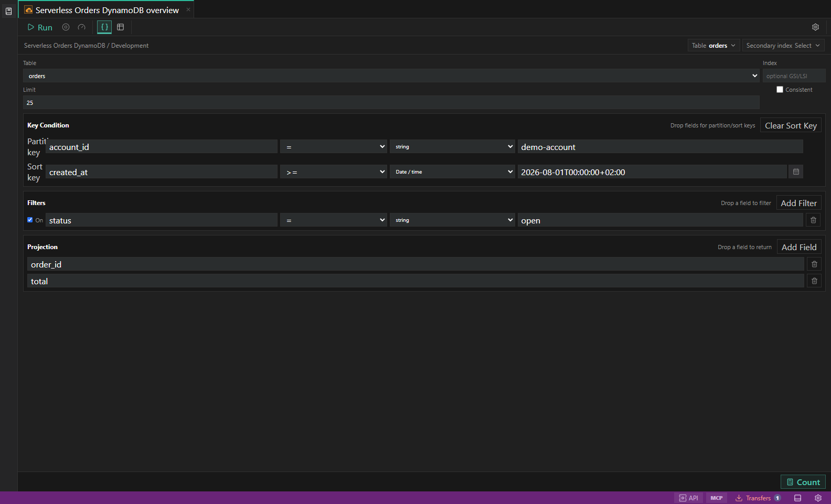Click the Clear Sort Key button
The image size is (831, 504).
point(791,125)
